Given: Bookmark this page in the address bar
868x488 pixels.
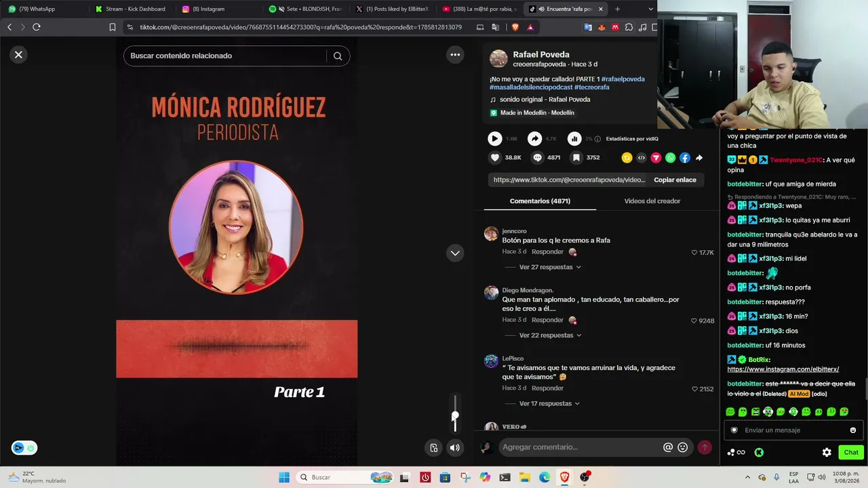Looking at the screenshot, I should 113,27.
